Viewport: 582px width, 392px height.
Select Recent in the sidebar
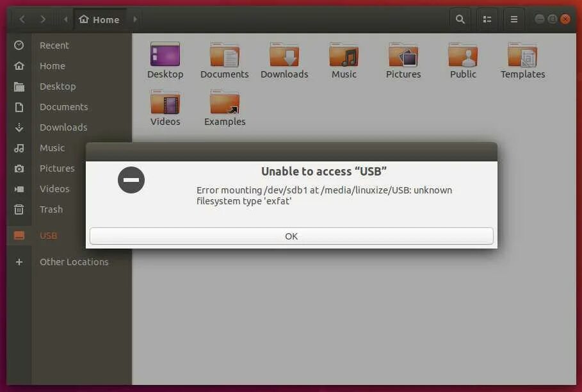tap(69, 45)
